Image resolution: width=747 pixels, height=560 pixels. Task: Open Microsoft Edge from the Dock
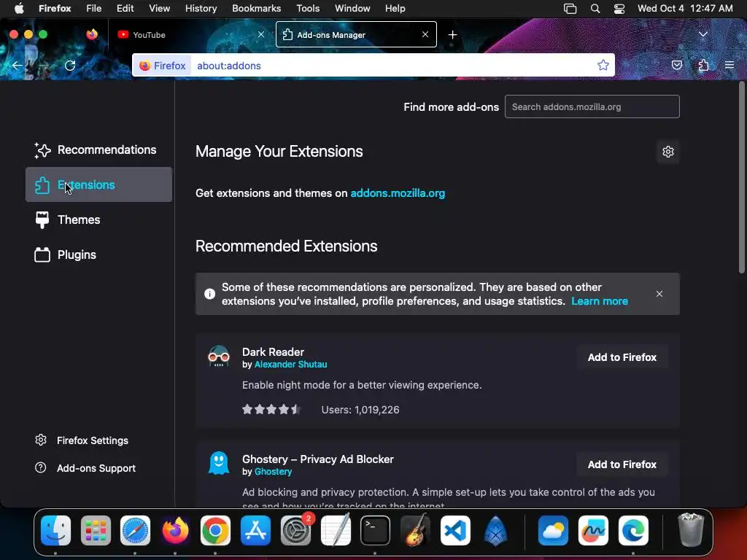point(633,531)
